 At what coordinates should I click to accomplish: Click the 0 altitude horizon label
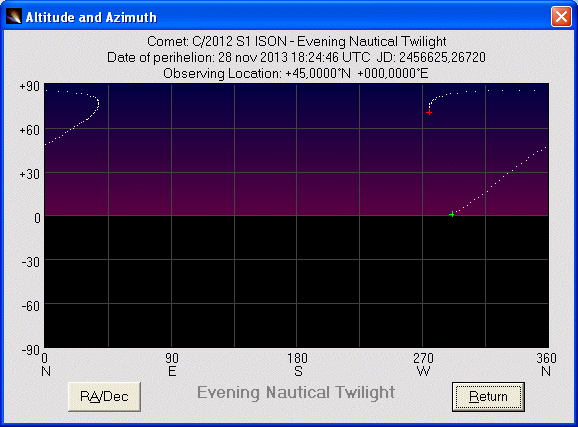pyautogui.click(x=37, y=218)
